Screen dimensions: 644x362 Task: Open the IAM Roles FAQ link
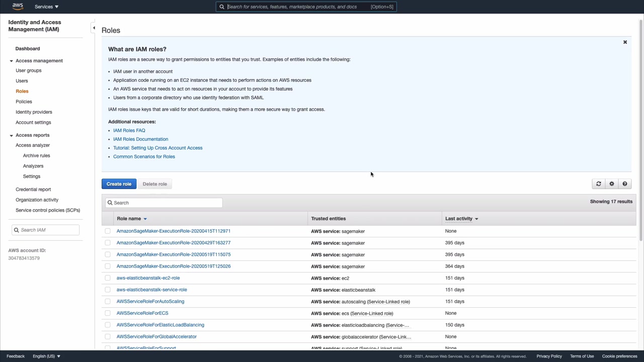(129, 130)
